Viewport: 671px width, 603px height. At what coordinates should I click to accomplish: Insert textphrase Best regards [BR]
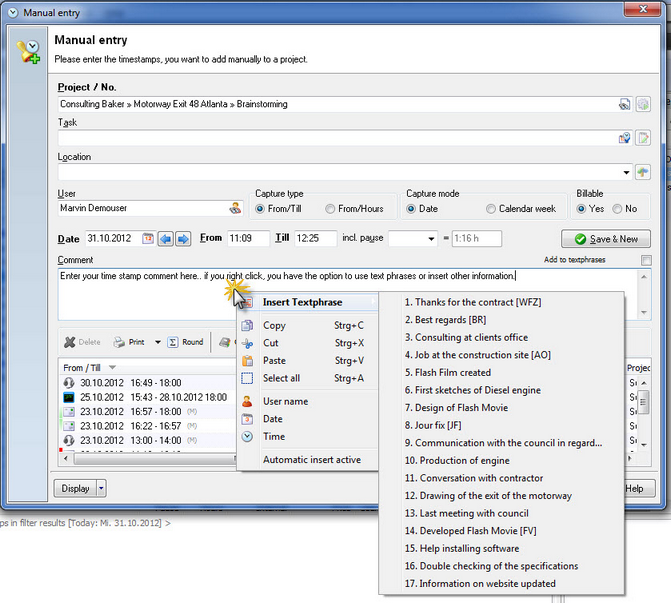[x=445, y=320]
